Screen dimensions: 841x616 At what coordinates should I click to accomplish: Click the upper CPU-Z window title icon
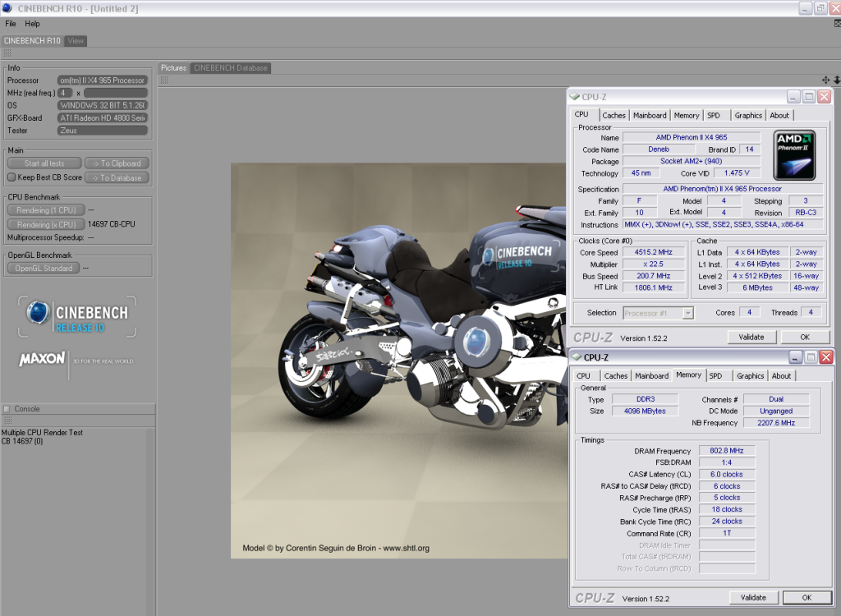[574, 97]
